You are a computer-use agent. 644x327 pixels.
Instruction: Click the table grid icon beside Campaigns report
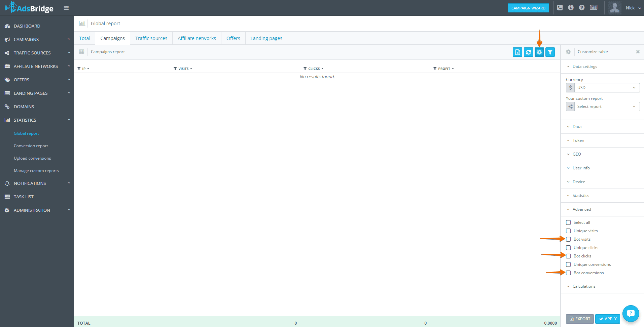[x=81, y=52]
